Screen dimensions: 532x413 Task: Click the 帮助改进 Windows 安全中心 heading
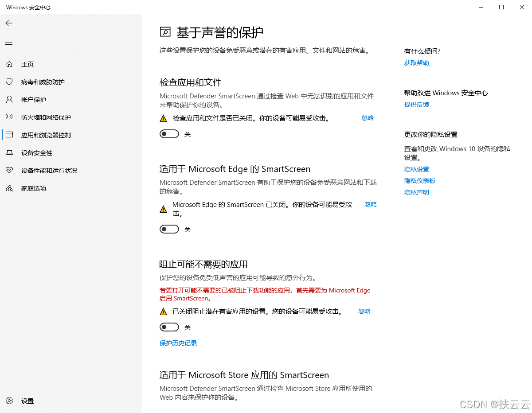pyautogui.click(x=446, y=93)
